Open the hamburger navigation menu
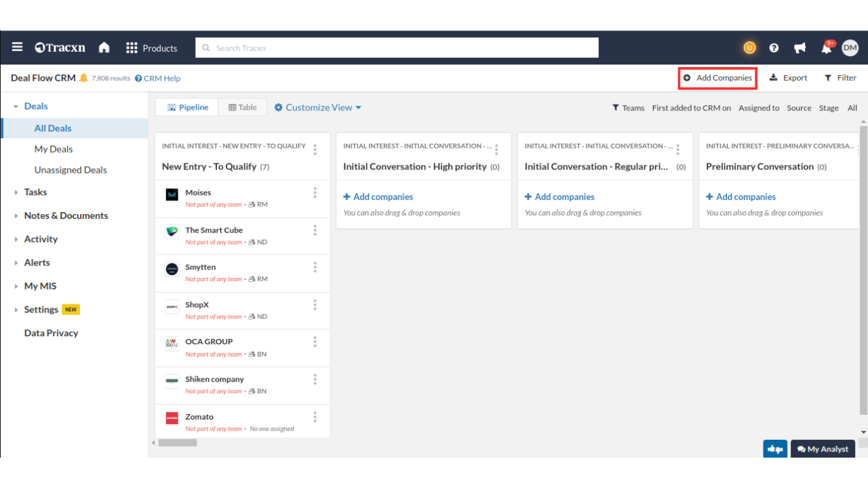Viewport: 868px width, 488px height. (18, 47)
